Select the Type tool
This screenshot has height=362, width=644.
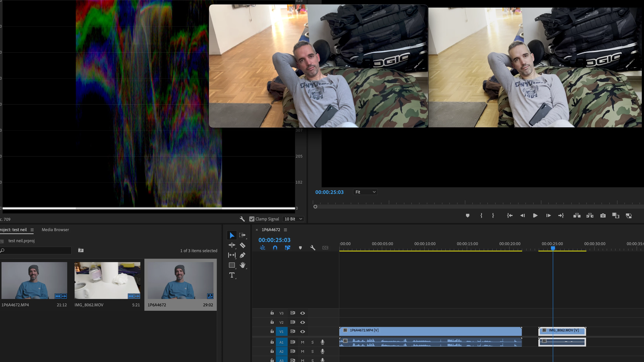click(x=232, y=275)
